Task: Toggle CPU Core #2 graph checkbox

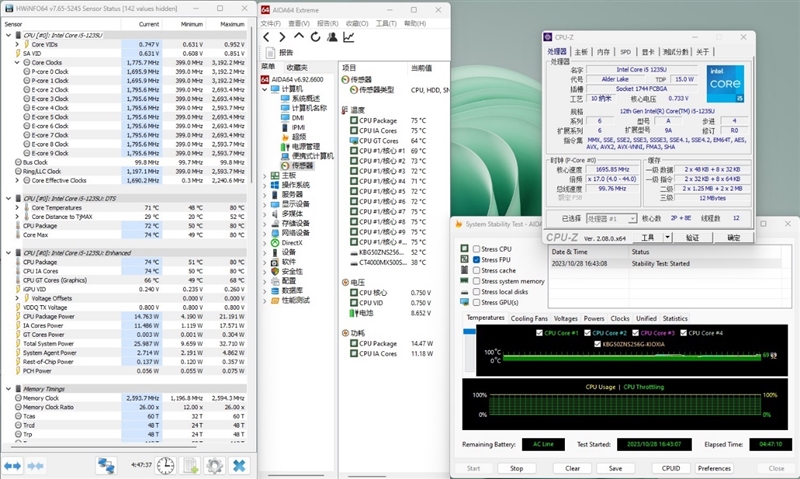Action: [x=587, y=333]
